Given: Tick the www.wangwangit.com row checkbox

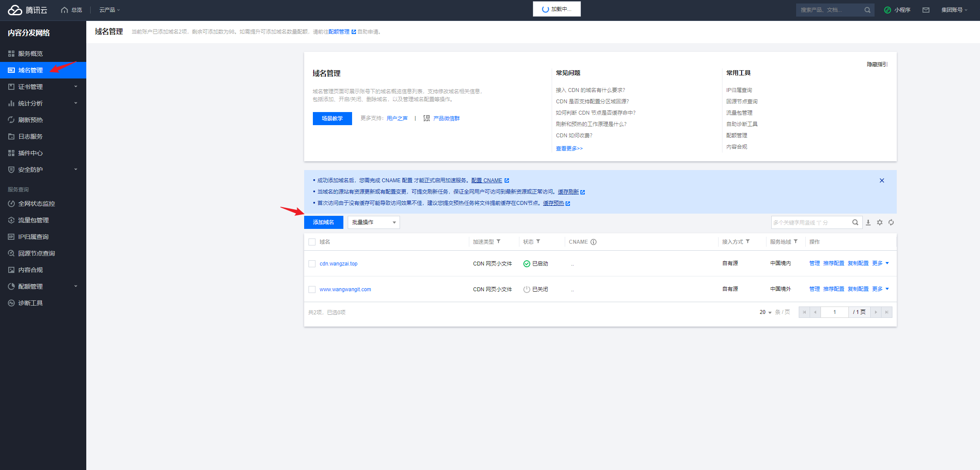Looking at the screenshot, I should [x=312, y=289].
